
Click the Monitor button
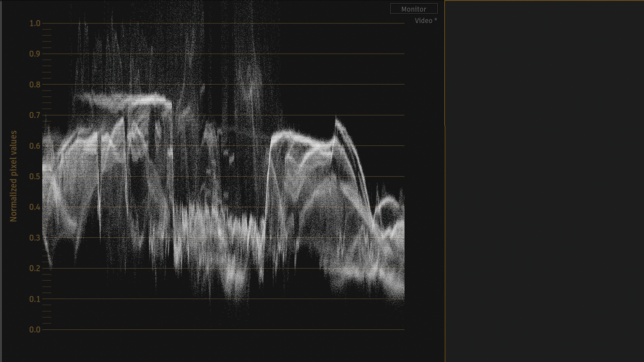(414, 9)
